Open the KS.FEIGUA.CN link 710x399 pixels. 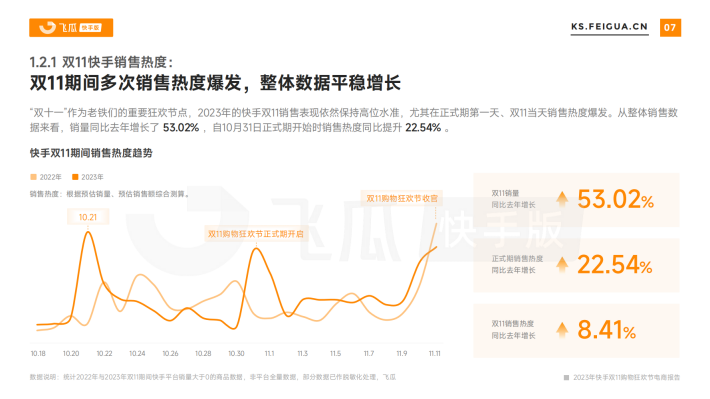(609, 27)
